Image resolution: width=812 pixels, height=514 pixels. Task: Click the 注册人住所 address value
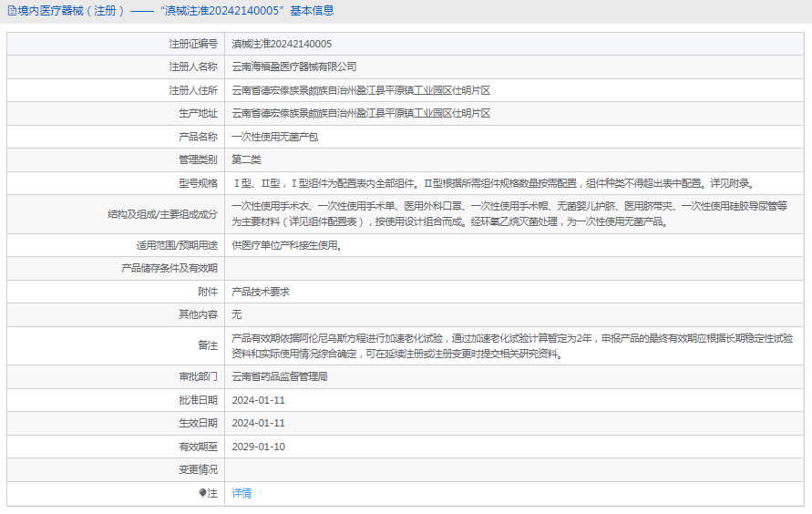[361, 90]
